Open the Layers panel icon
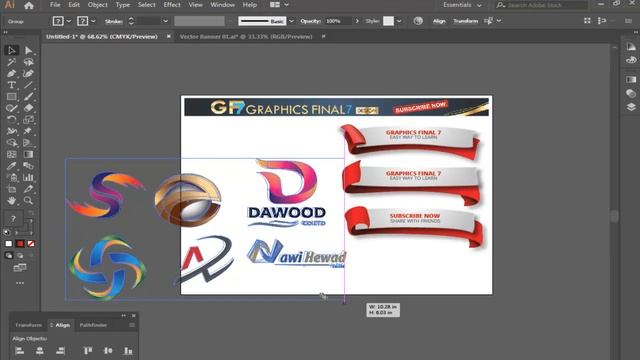The image size is (640, 360). pyautogui.click(x=631, y=107)
